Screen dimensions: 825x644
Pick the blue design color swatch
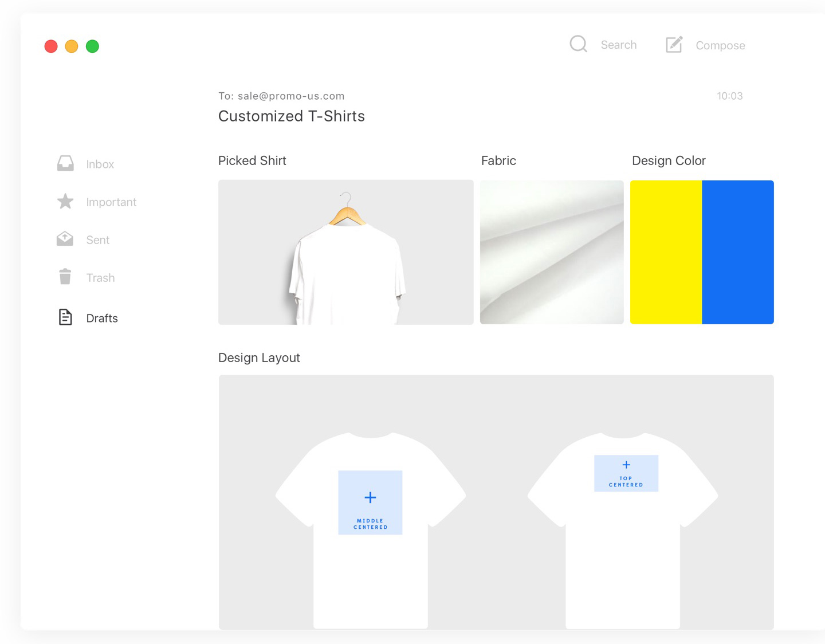point(738,252)
